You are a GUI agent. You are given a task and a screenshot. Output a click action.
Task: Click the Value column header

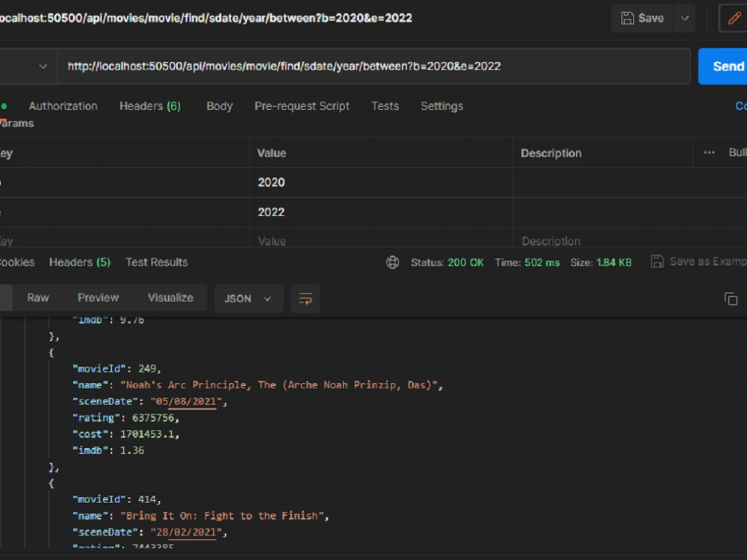pyautogui.click(x=272, y=153)
